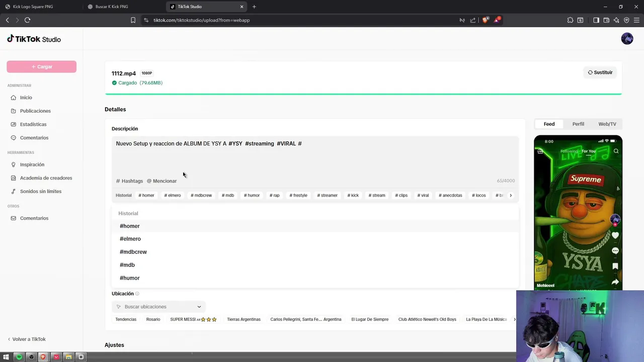Close the TikTok Studio browser tab

242,7
